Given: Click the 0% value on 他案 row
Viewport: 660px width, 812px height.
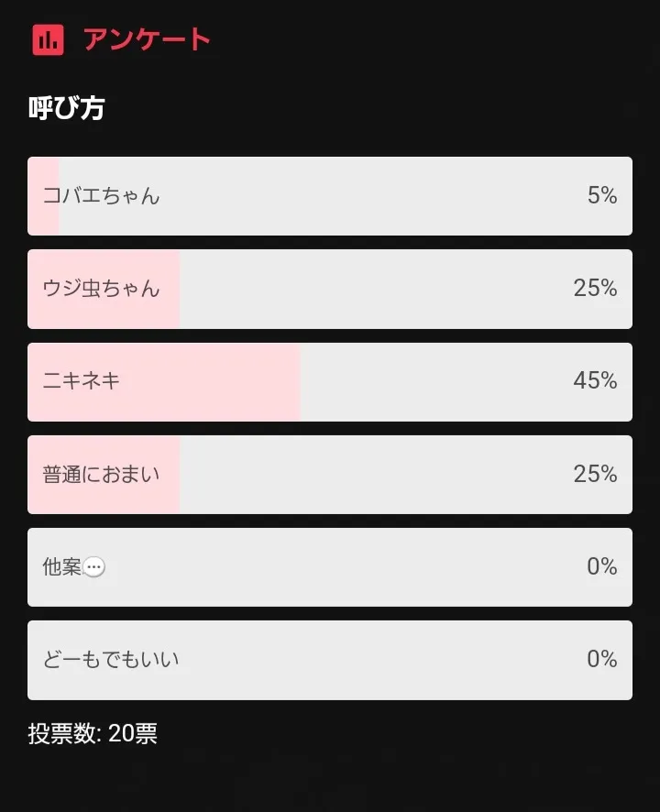Looking at the screenshot, I should (601, 567).
